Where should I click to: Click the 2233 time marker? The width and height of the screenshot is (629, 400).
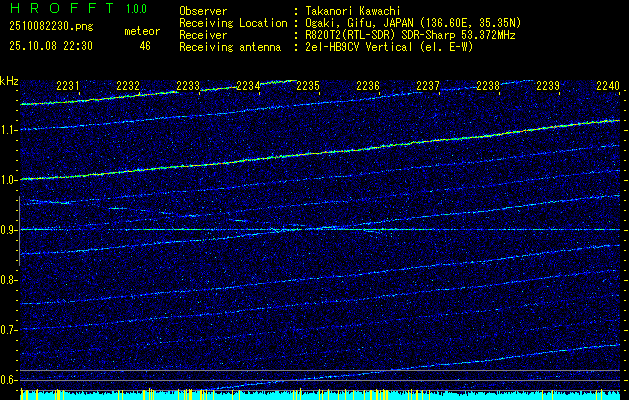[188, 87]
